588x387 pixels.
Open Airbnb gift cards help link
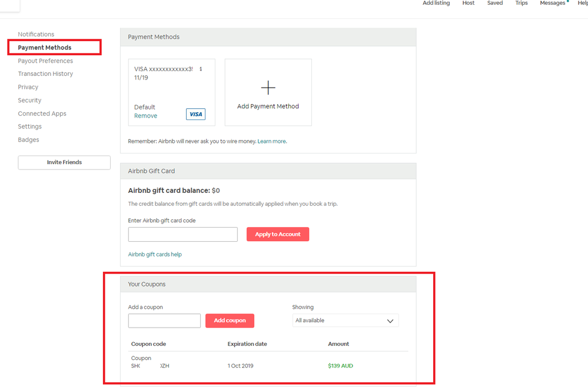[x=155, y=255]
